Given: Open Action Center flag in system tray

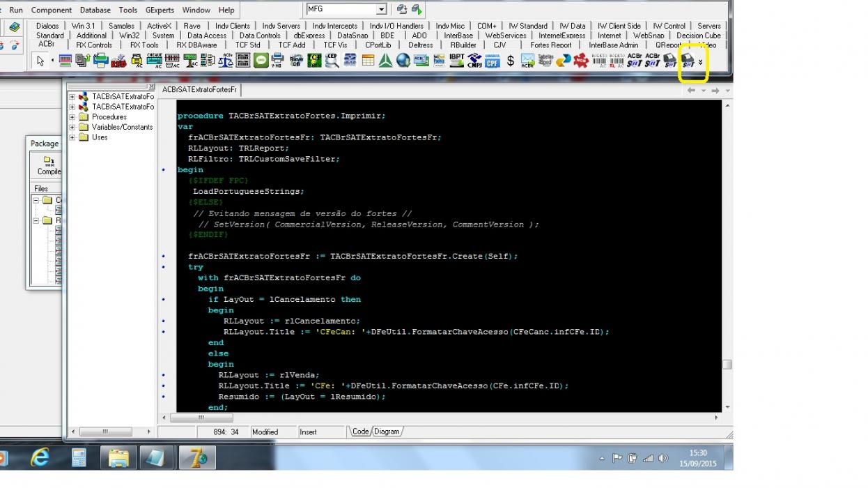Looking at the screenshot, I should [617, 458].
